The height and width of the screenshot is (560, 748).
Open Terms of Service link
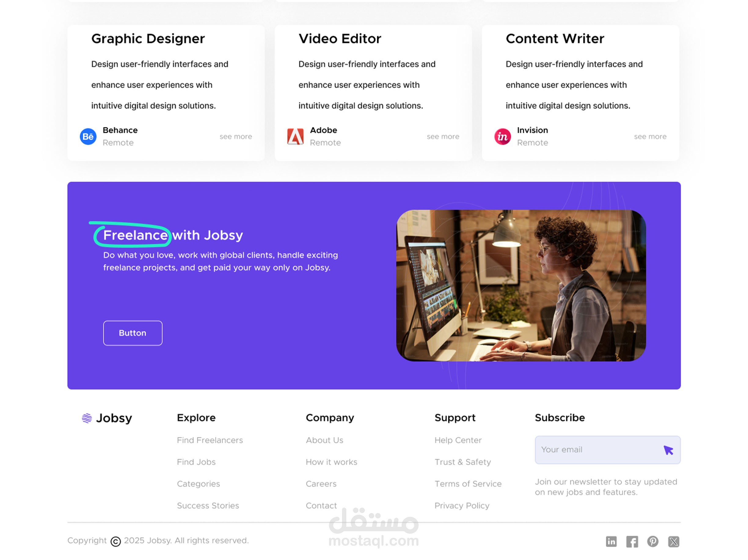(x=468, y=484)
